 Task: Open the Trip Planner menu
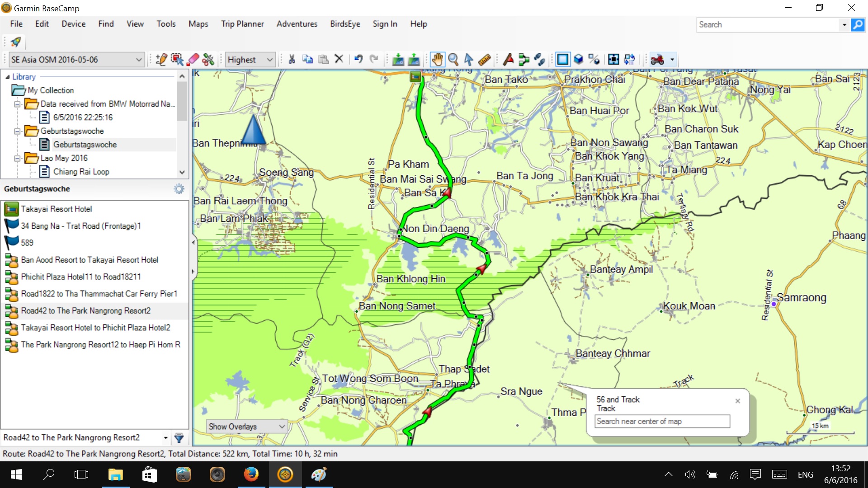pos(242,24)
